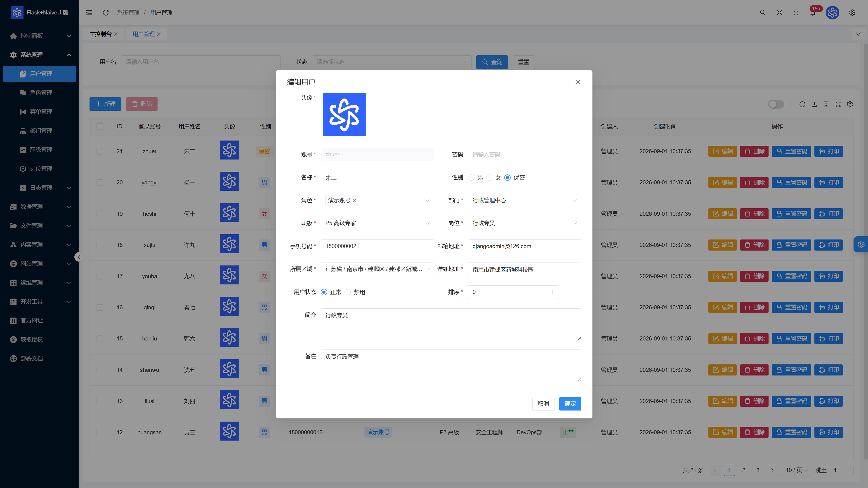Click the sidebar collapse menu icon
The image size is (868, 488).
click(x=89, y=13)
